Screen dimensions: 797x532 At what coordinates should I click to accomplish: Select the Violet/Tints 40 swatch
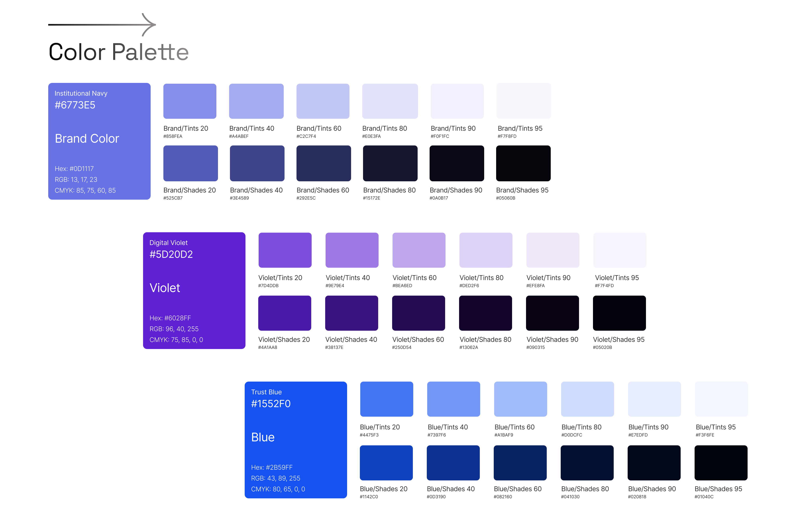click(352, 250)
